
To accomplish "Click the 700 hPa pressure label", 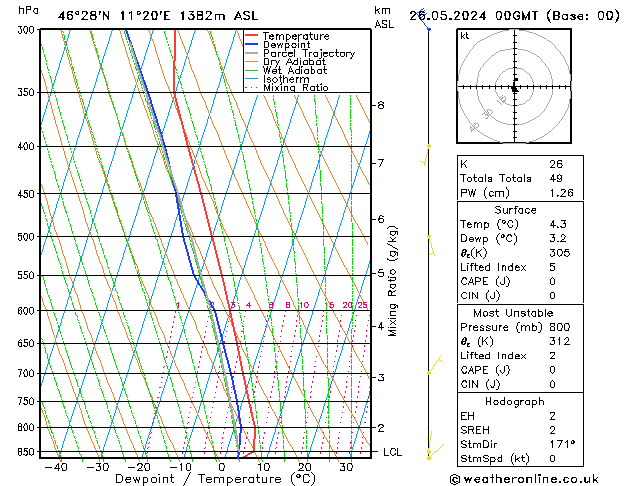I will (x=28, y=374).
